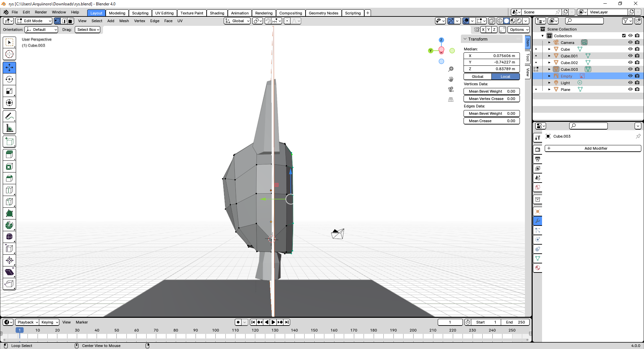This screenshot has height=349, width=644.
Task: Toggle camera view in viewport
Action: [x=451, y=89]
